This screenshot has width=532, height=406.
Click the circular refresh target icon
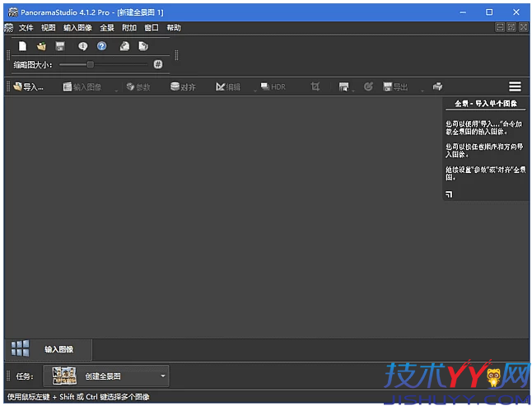point(368,86)
